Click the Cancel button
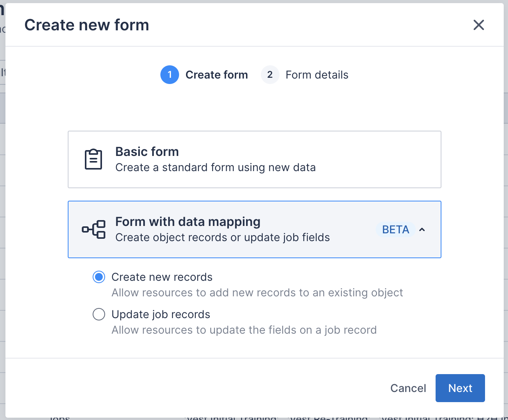508x420 pixels. click(x=408, y=388)
